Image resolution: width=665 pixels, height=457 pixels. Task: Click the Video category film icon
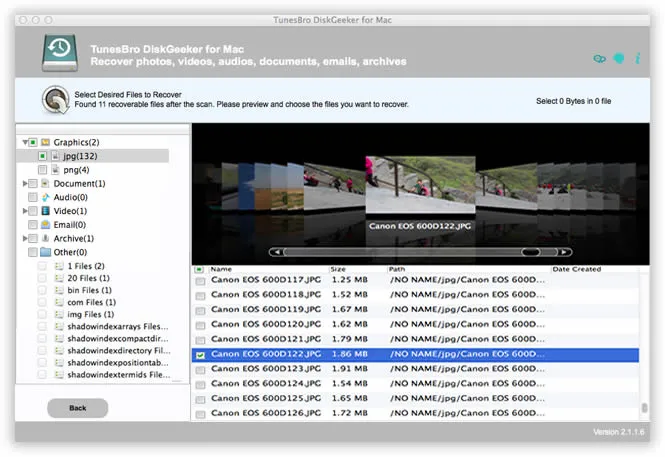(x=45, y=212)
